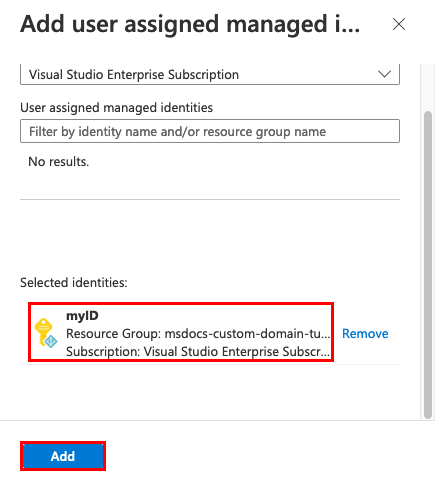Click the panel title heading text
This screenshot has height=491, width=435.
(x=190, y=25)
